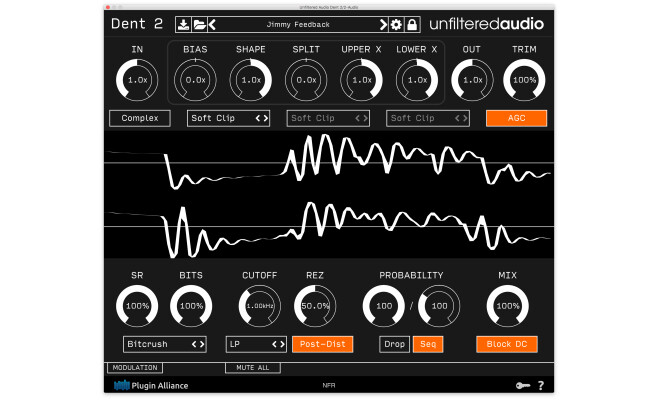This screenshot has width=659, height=400.
Task: Open preset folder browser icon
Action: point(199,25)
